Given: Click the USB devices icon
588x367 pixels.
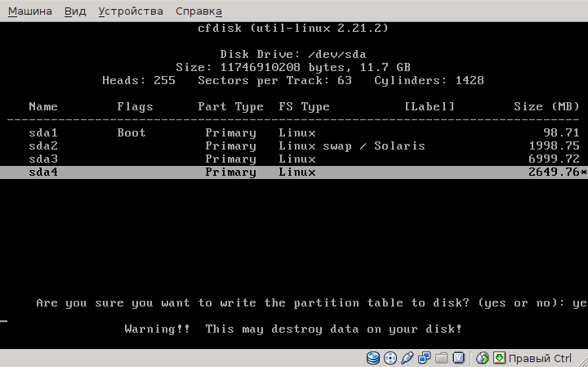Looking at the screenshot, I should point(407,358).
